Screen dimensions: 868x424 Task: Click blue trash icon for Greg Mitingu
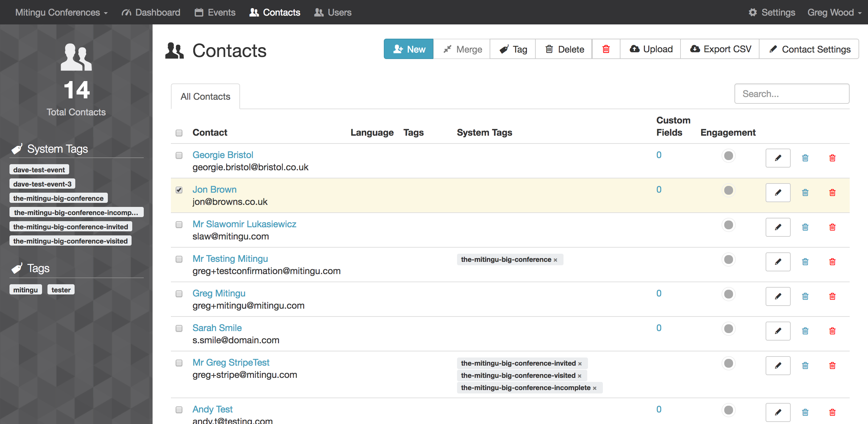pos(805,296)
